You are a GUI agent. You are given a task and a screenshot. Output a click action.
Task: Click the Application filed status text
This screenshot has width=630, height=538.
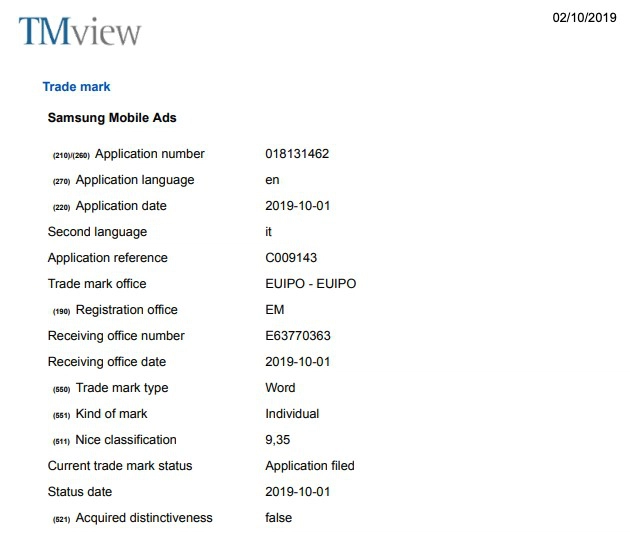click(x=310, y=466)
